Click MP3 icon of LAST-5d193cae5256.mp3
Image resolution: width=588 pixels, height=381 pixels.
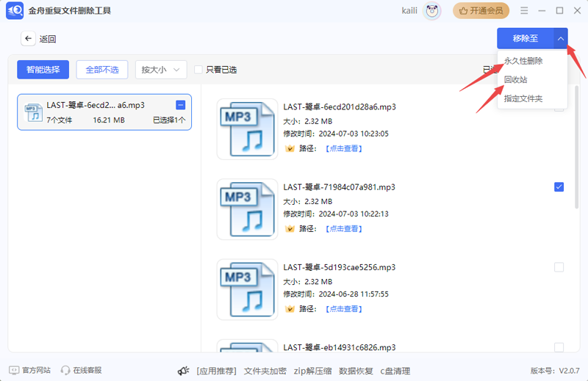click(x=248, y=289)
